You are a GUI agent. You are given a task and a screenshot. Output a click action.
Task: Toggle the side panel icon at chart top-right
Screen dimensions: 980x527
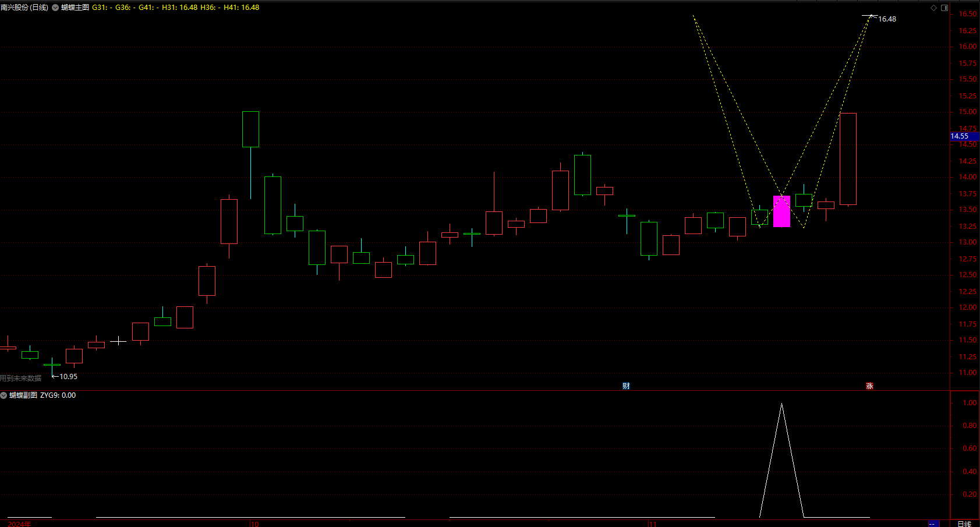944,8
